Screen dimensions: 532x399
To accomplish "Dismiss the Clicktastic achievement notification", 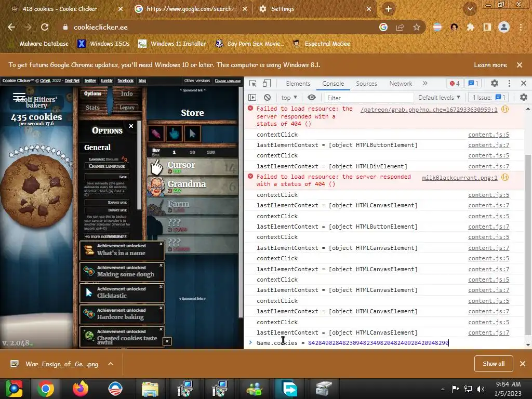I will click(161, 287).
